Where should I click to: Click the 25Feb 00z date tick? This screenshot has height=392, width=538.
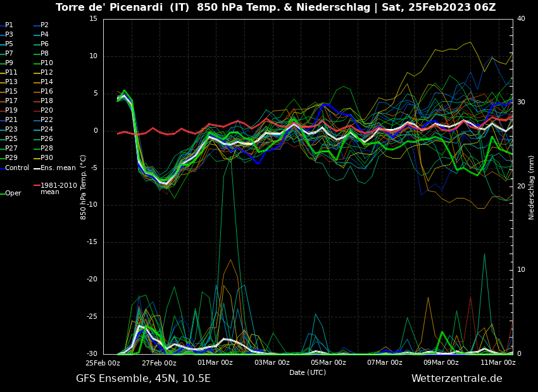103,362
